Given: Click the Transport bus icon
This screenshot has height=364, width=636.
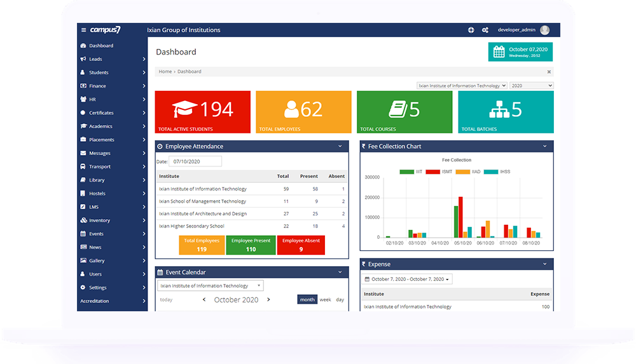Looking at the screenshot, I should point(83,166).
